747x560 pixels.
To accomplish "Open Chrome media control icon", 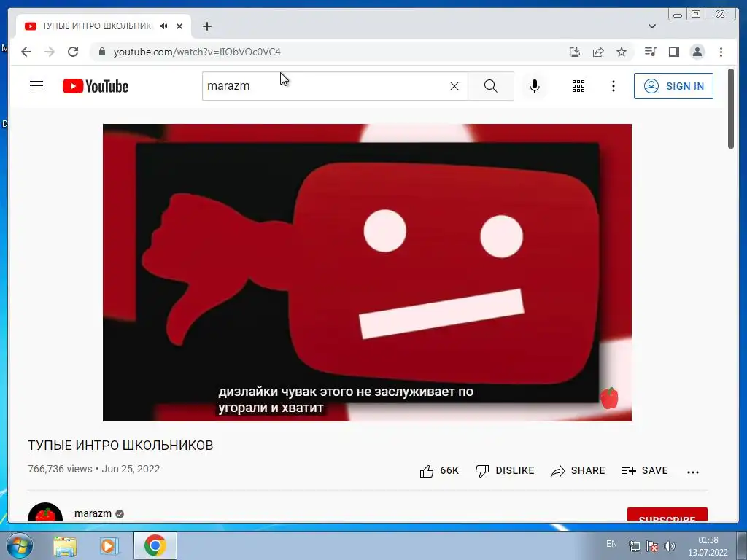I will coord(650,52).
